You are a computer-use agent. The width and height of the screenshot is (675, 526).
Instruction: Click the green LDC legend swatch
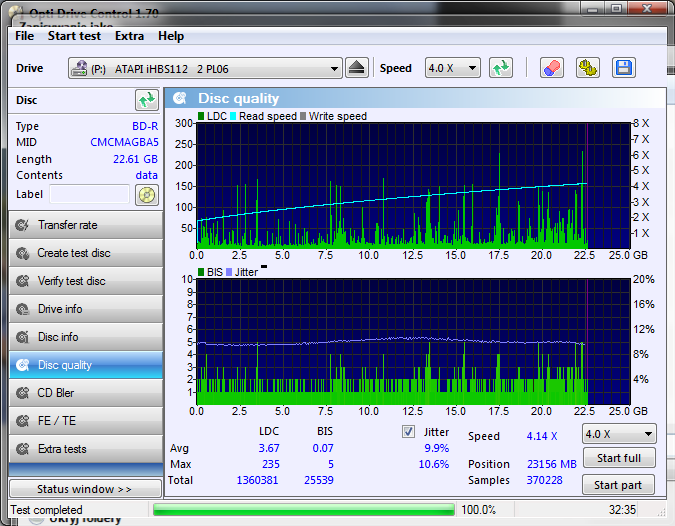pos(201,116)
